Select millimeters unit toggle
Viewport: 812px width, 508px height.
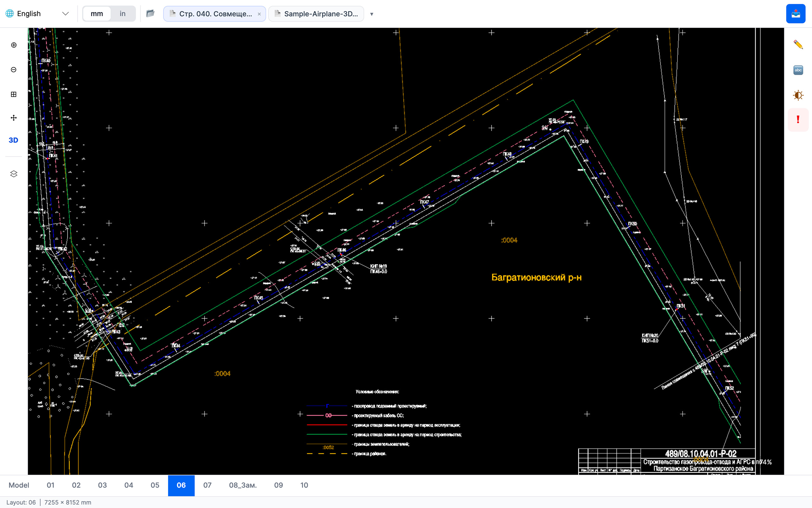(97, 14)
